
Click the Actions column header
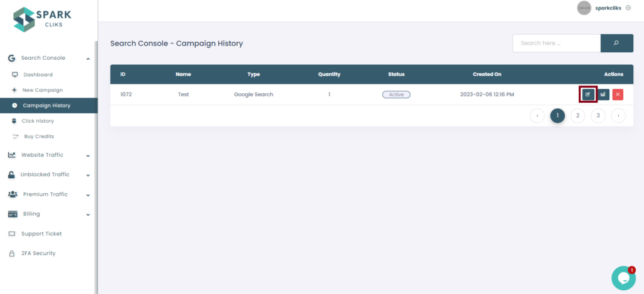pyautogui.click(x=614, y=74)
